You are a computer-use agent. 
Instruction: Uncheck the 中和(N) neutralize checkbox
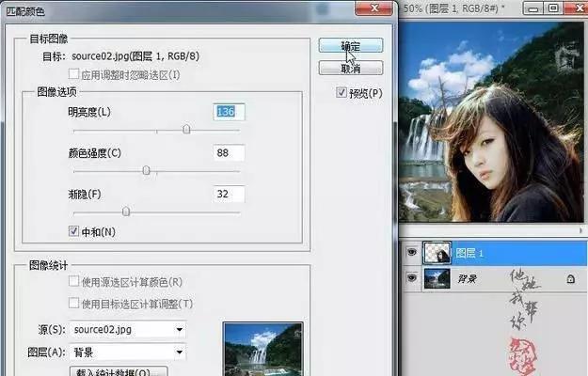[x=73, y=231]
